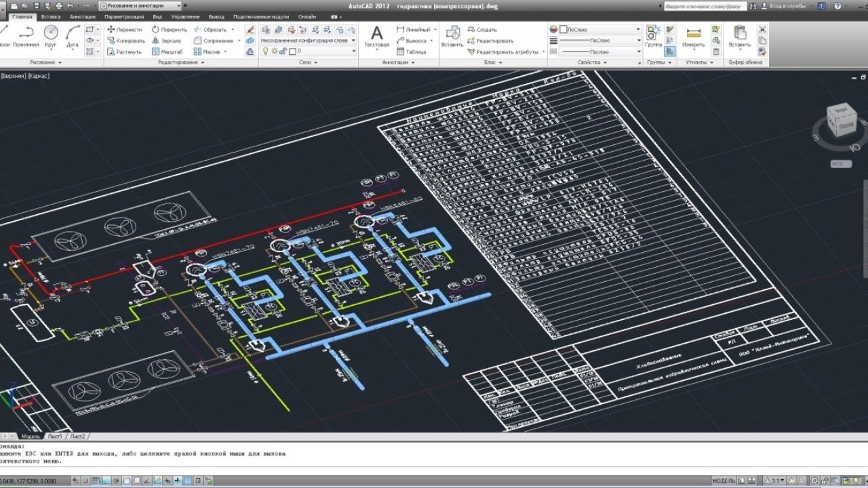Expand the Слои panel
Viewport: 868px width, 488px height.
309,62
